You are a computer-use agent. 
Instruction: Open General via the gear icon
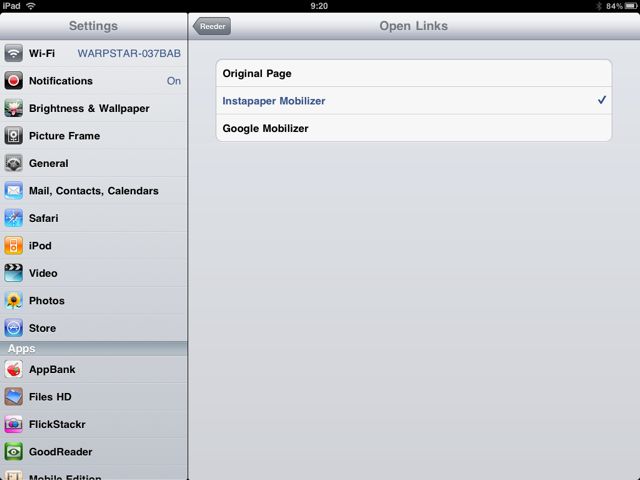tap(13, 163)
